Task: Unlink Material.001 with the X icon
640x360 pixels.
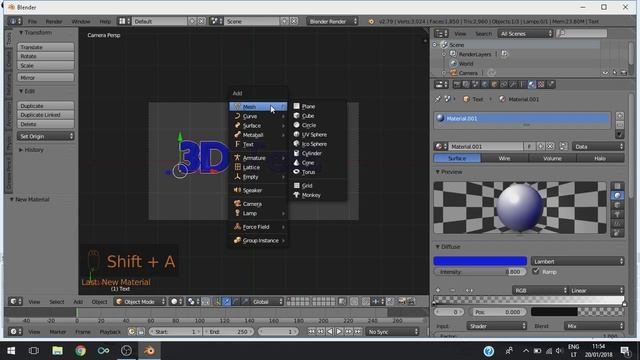Action: click(550, 146)
